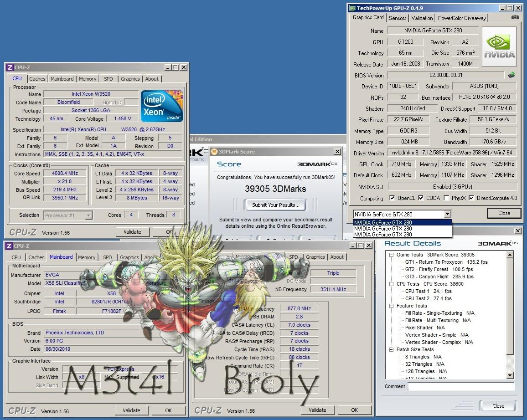Click Submit Your Results button in 3DMark

pos(276,205)
